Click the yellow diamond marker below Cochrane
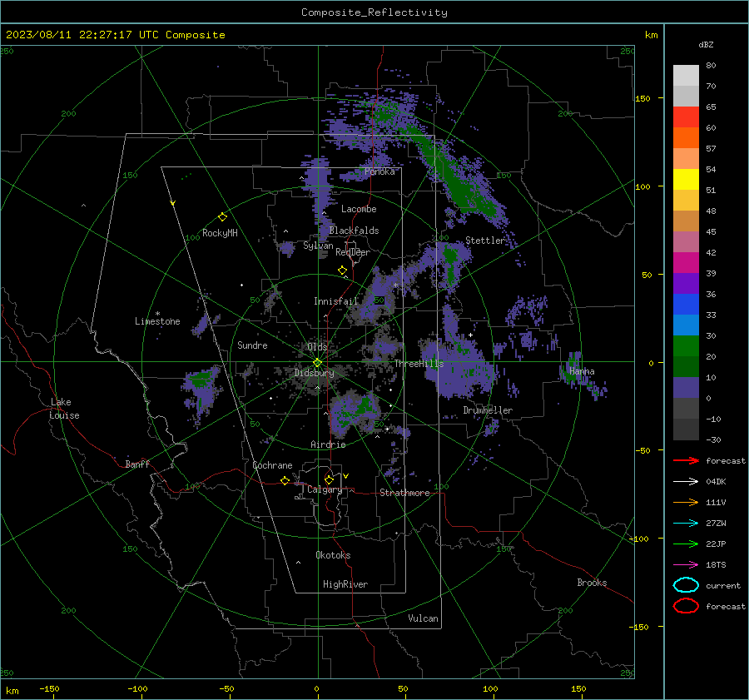749x700 pixels. tap(285, 480)
